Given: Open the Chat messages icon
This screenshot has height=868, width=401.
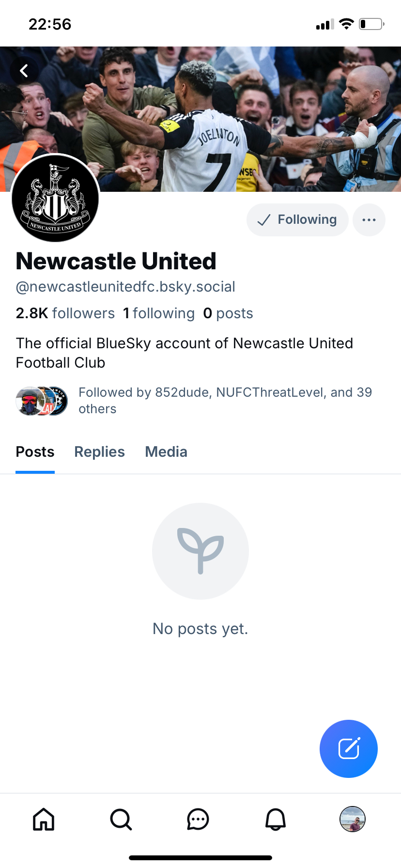Looking at the screenshot, I should [198, 819].
